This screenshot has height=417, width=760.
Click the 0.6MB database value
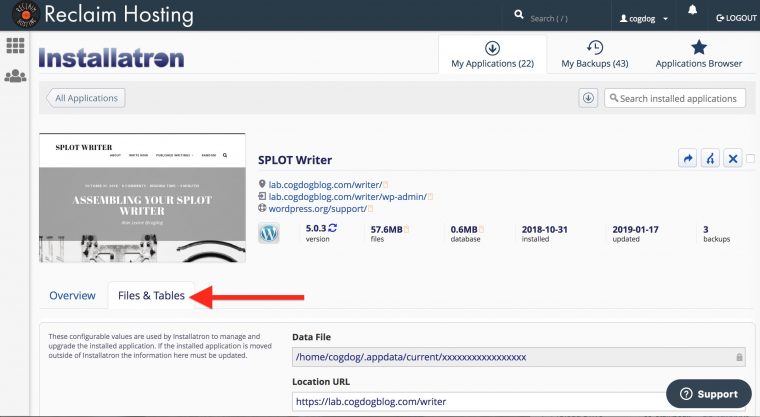[x=464, y=230]
